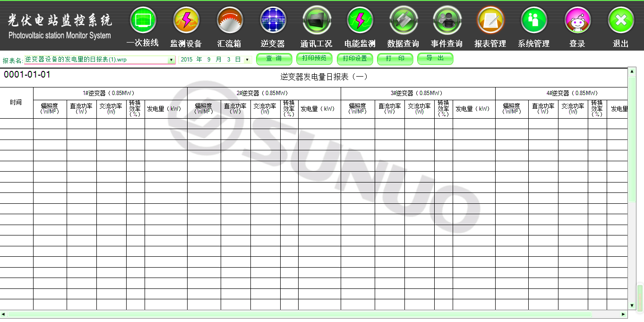This screenshot has width=644, height=322.
Task: Click the 报表管理 report management icon
Action: pyautogui.click(x=490, y=20)
